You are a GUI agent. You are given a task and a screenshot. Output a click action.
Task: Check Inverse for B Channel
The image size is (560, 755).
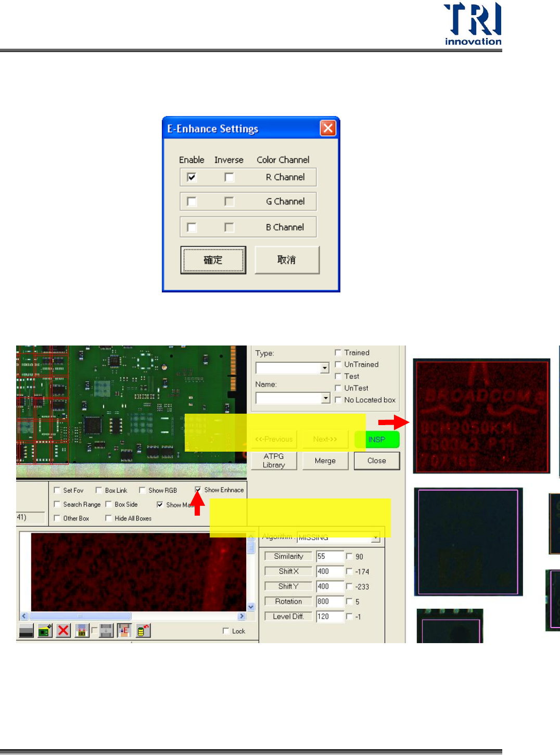tap(229, 227)
